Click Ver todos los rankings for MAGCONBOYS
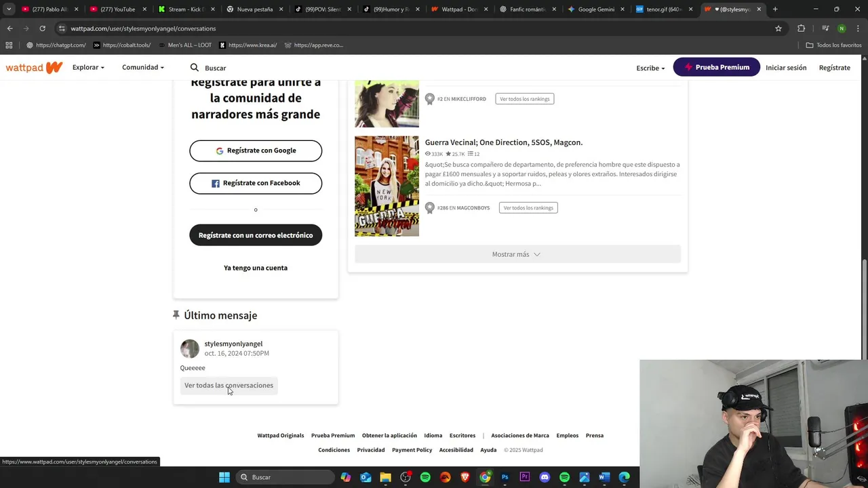The width and height of the screenshot is (868, 488). [x=528, y=208]
